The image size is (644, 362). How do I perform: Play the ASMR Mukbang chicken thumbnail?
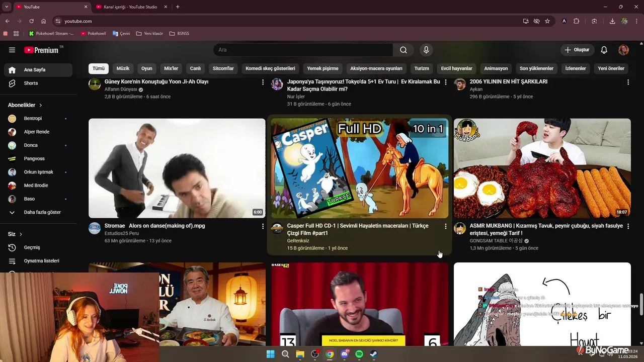coord(542,168)
